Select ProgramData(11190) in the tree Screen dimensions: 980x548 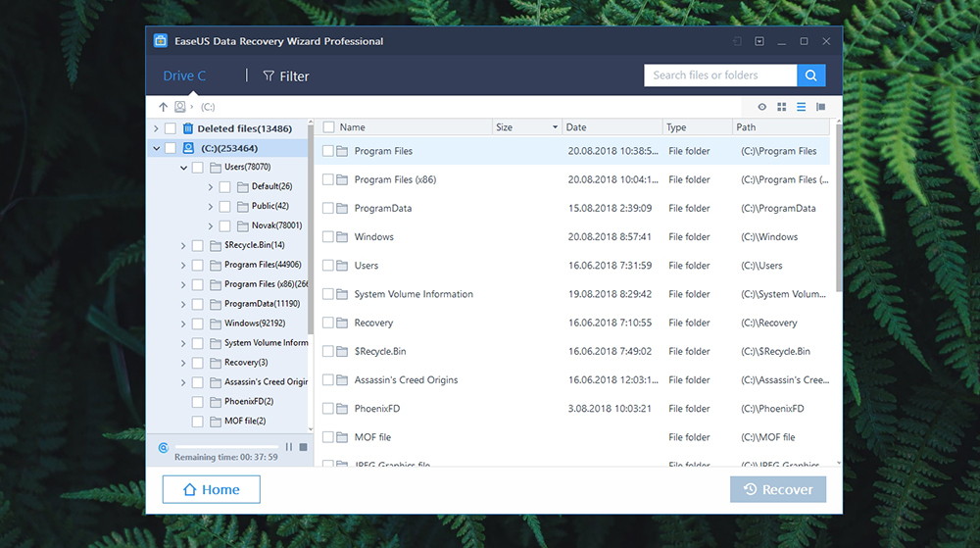(x=263, y=304)
